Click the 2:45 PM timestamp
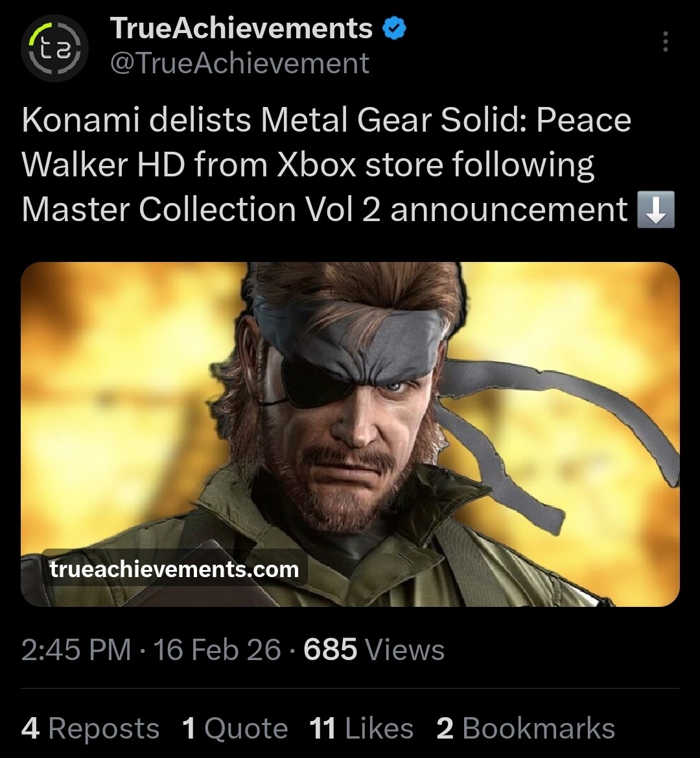Viewport: 700px width, 758px height. pyautogui.click(x=76, y=650)
